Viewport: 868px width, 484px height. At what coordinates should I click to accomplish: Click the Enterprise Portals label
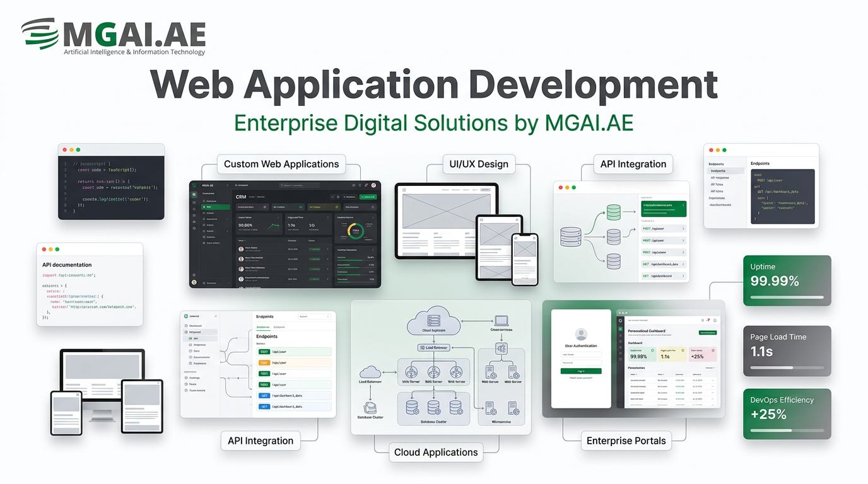click(626, 441)
